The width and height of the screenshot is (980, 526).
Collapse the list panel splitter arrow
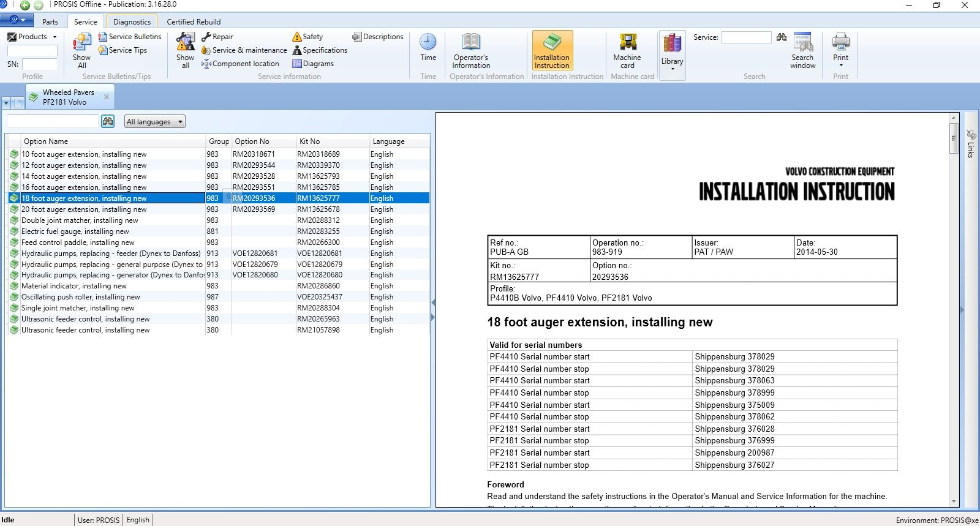point(433,302)
